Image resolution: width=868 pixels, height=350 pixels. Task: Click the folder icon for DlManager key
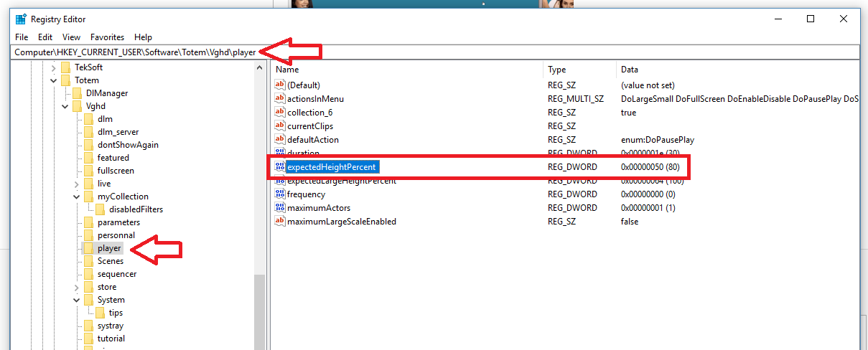[78, 93]
